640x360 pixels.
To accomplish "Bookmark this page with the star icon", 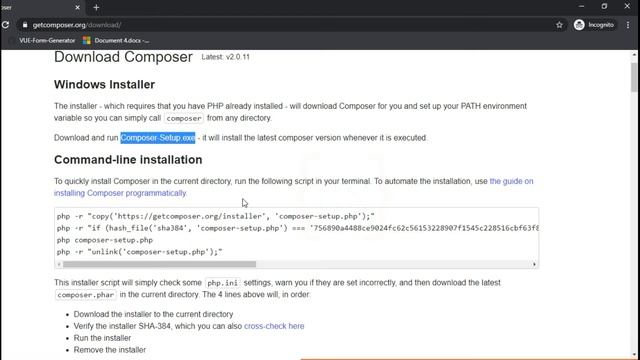I will pyautogui.click(x=559, y=25).
